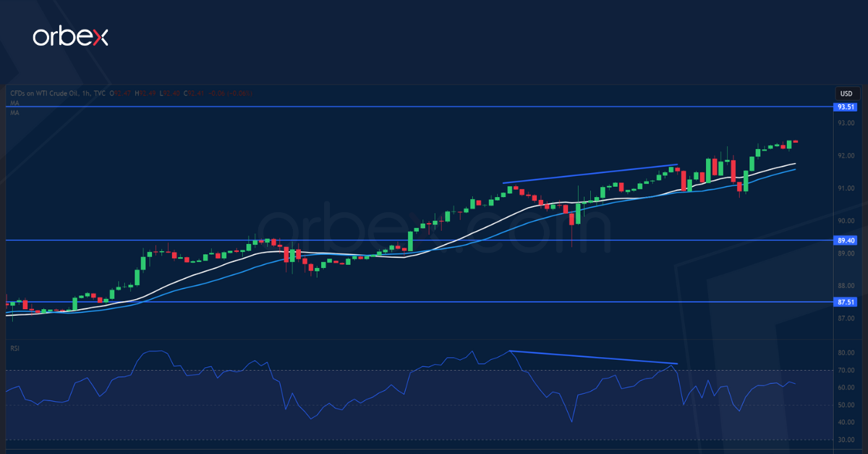Click the Orbex logo

(70, 37)
